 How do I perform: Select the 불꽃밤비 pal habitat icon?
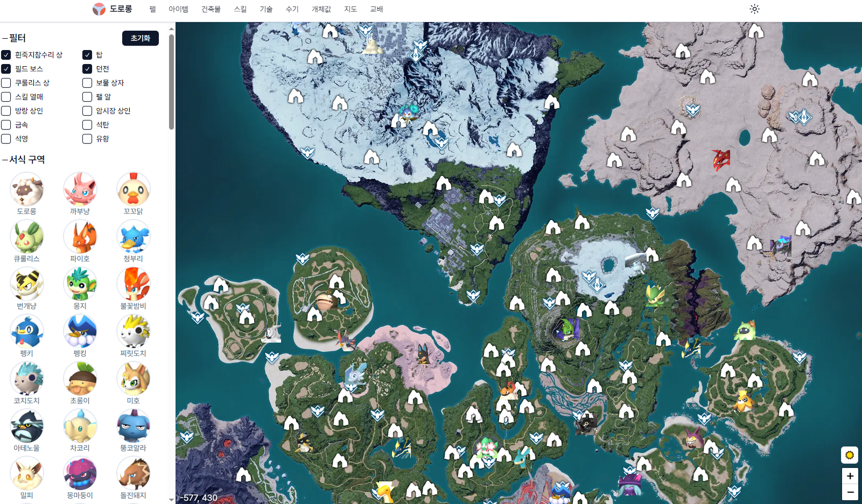coord(133,284)
